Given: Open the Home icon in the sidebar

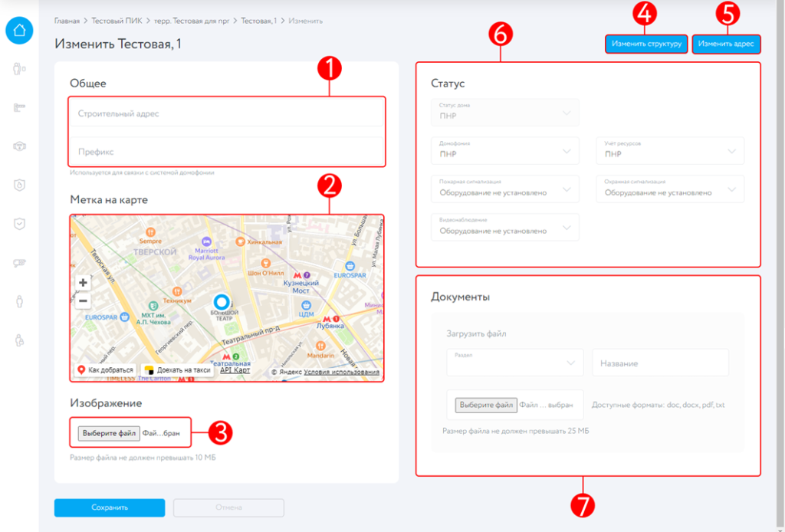Looking at the screenshot, I should coord(19,31).
